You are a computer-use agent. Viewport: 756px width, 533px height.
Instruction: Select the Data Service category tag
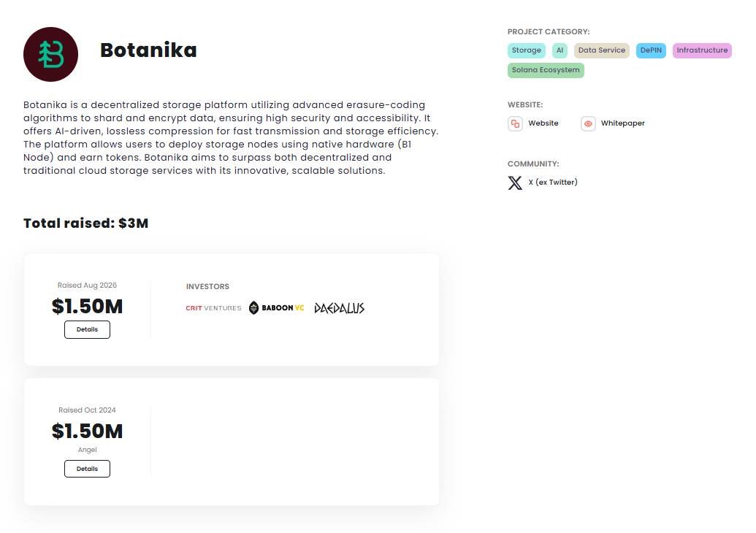pyautogui.click(x=602, y=50)
